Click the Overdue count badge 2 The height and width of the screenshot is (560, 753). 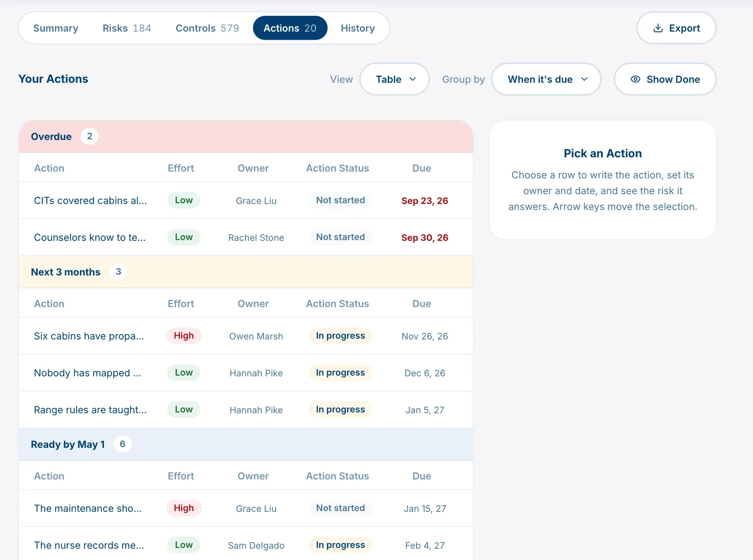[90, 136]
